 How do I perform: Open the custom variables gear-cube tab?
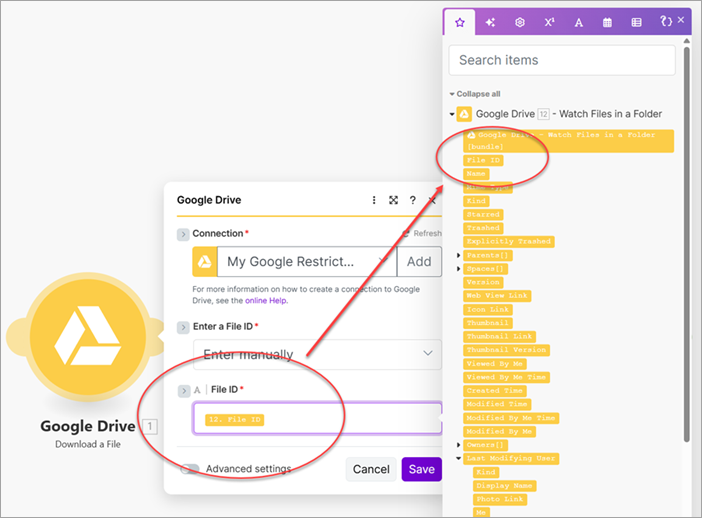pos(519,21)
